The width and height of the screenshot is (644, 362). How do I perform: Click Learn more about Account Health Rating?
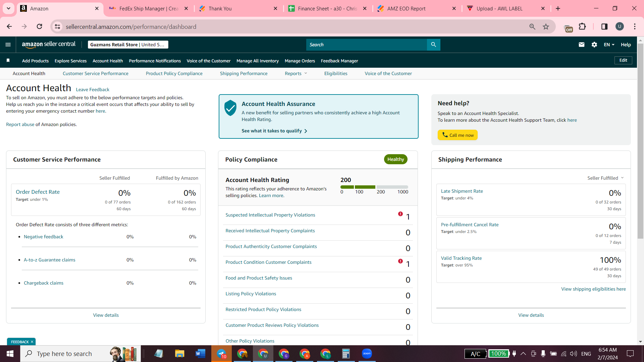[271, 195]
